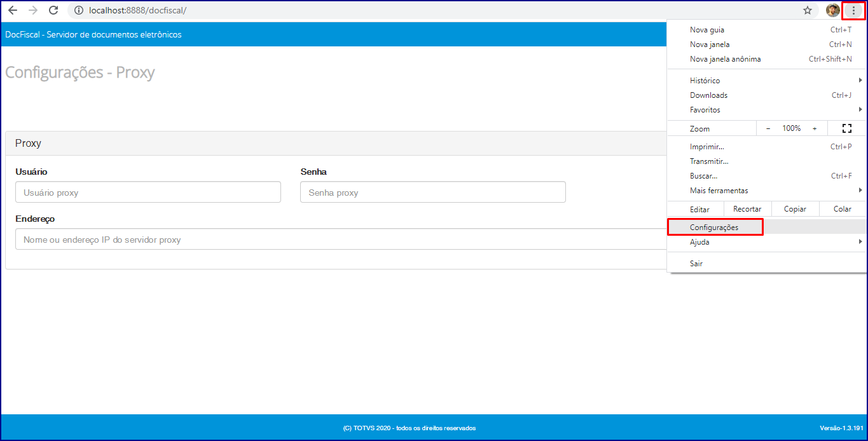This screenshot has width=868, height=441.
Task: Click the Copiar button
Action: pyautogui.click(x=795, y=209)
